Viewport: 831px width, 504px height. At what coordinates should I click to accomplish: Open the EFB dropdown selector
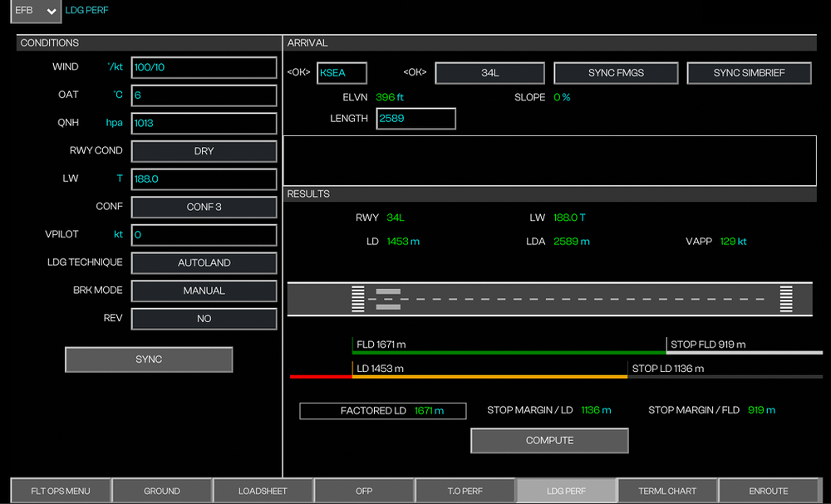click(36, 11)
